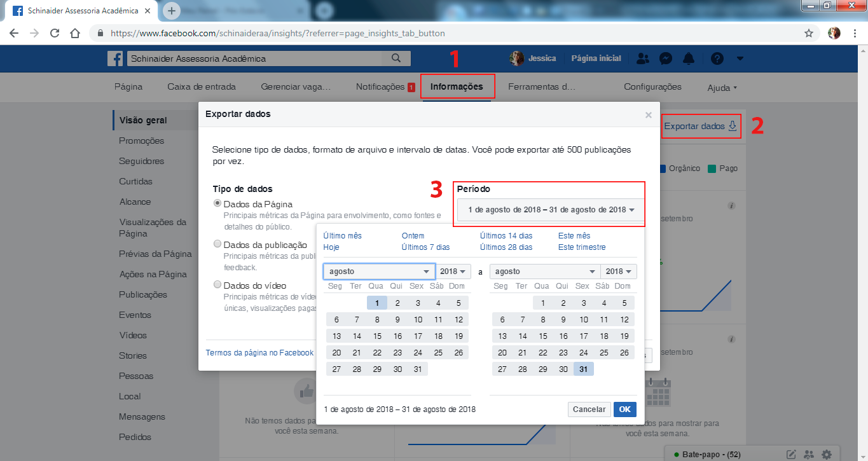
Task: Open start year 2018 dropdown
Action: tap(454, 272)
